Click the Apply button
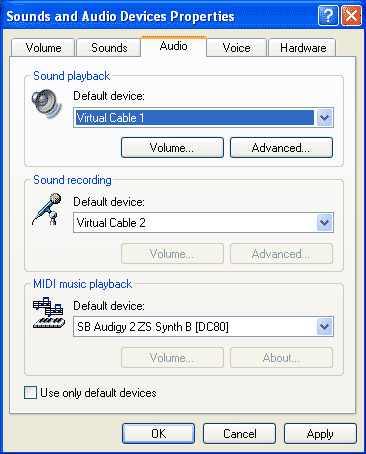The width and height of the screenshot is (366, 454). 320,433
